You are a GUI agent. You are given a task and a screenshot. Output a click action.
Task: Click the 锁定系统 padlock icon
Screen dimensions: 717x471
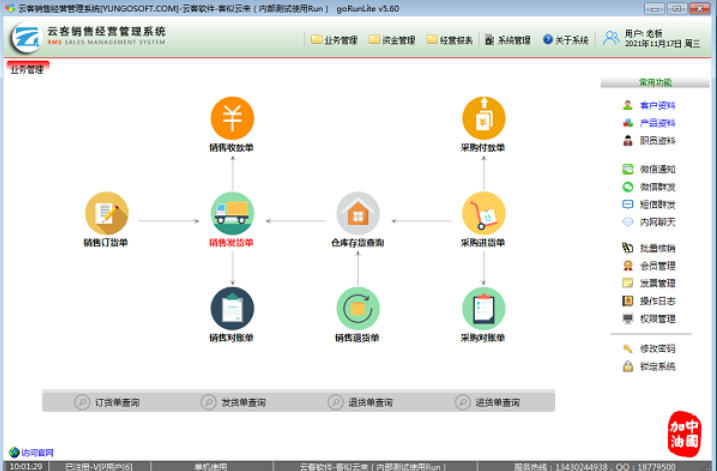(628, 366)
